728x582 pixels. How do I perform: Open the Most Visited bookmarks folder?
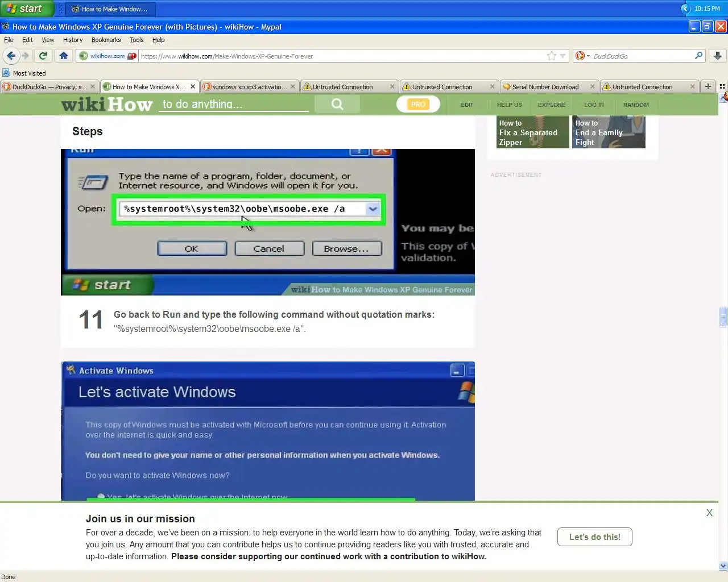24,73
